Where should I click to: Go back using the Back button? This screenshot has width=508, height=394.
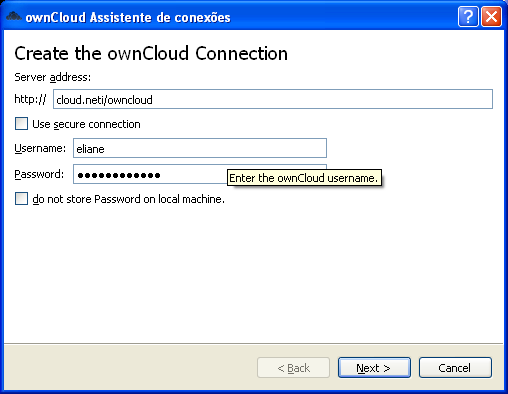click(293, 368)
